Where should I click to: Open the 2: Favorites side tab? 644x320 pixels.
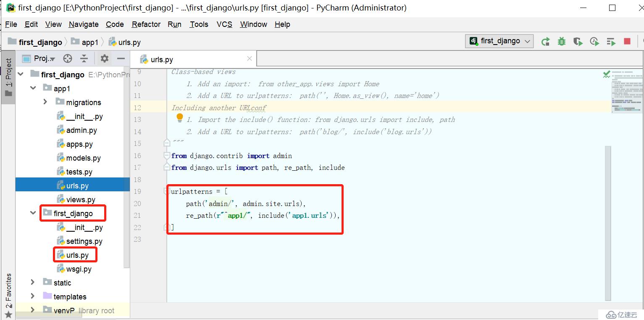point(8,296)
